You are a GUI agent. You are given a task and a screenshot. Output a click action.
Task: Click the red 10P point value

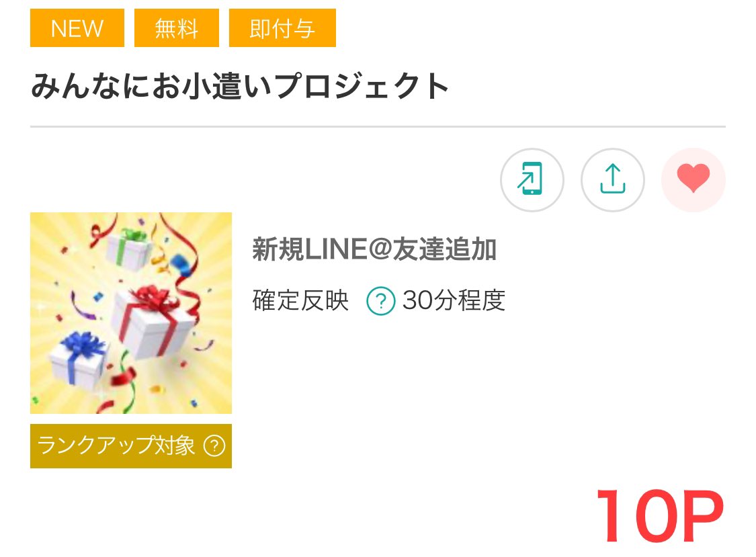point(660,515)
